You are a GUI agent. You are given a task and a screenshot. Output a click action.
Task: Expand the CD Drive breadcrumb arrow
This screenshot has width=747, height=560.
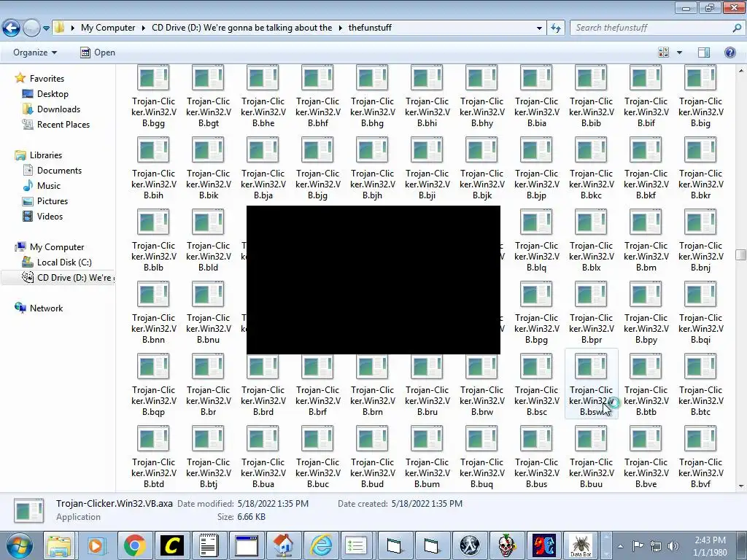pyautogui.click(x=340, y=28)
